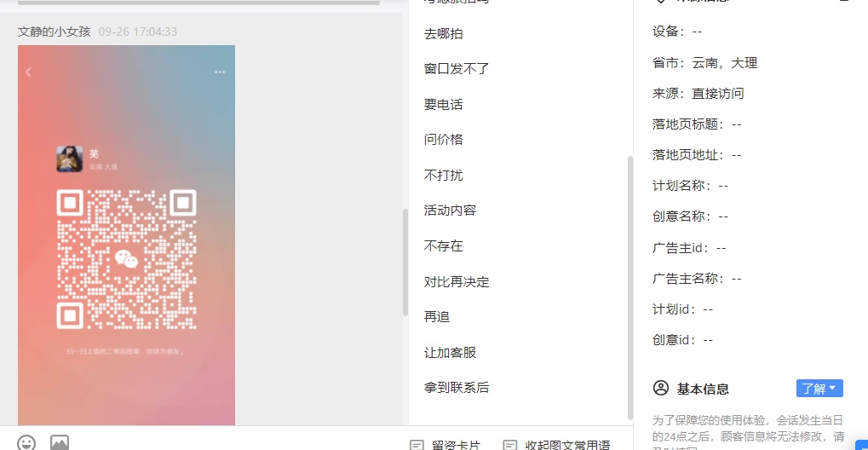The height and width of the screenshot is (450, 868).
Task: Select quick phrase 拿到联系后
Action: coord(457,388)
